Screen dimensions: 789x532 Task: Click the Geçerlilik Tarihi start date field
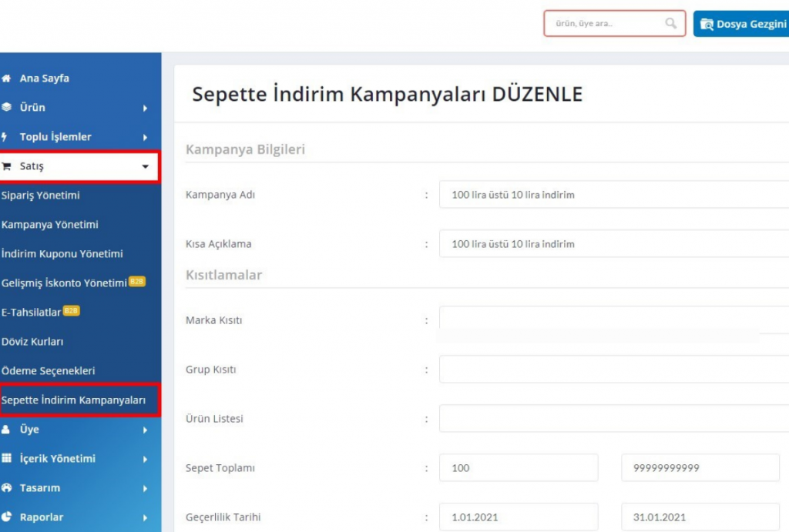(519, 517)
